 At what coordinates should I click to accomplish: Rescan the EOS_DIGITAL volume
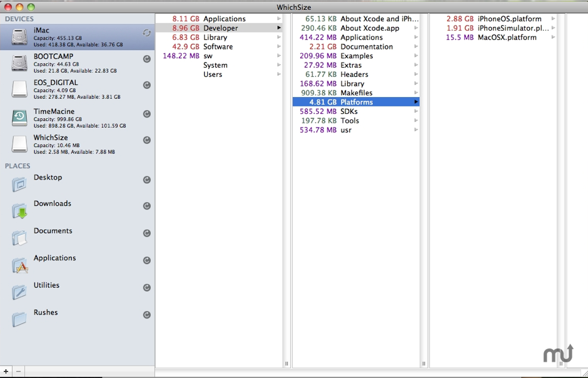click(x=147, y=85)
